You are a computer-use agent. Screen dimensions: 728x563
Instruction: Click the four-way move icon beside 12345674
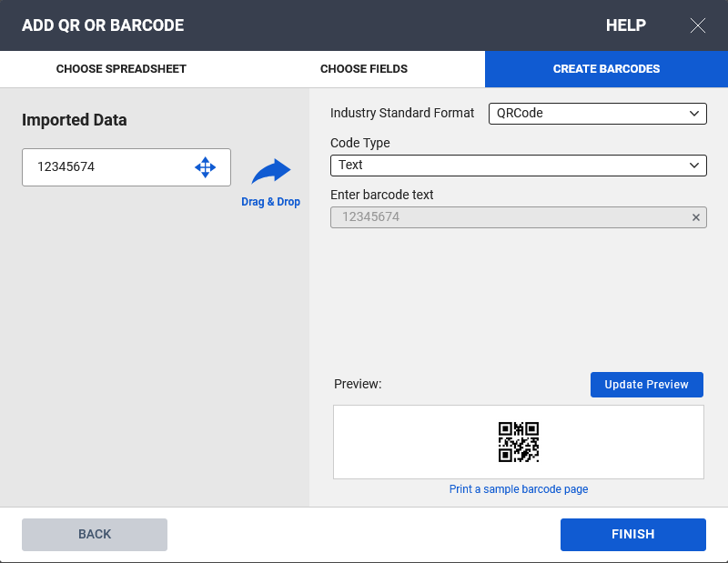pos(205,167)
